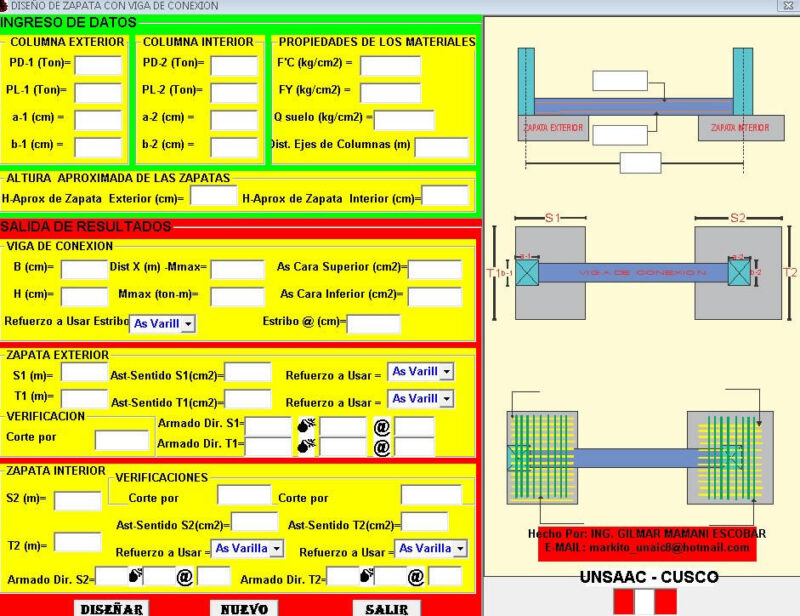Expand Refuerzo a Usar dropdown for T1
Screen dimensions: 800x616
click(446, 399)
